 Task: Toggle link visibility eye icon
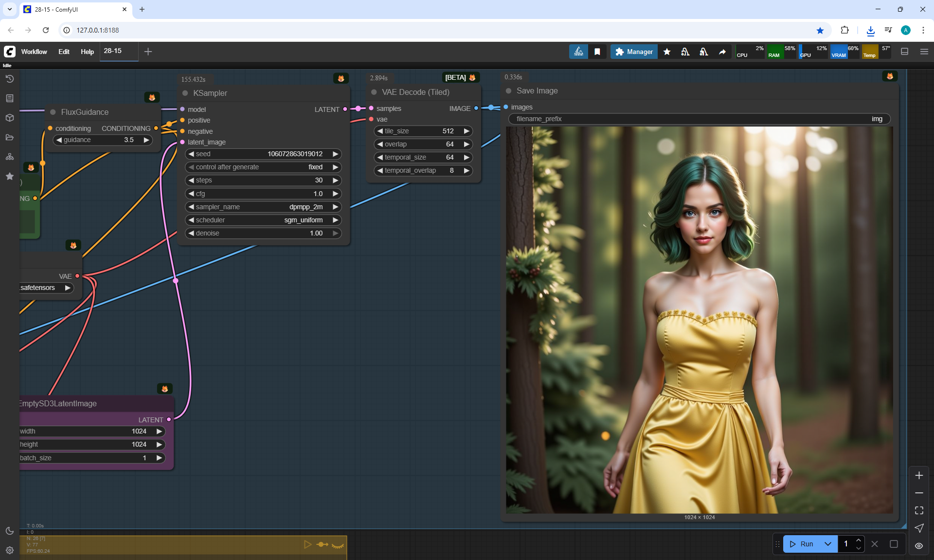(919, 546)
